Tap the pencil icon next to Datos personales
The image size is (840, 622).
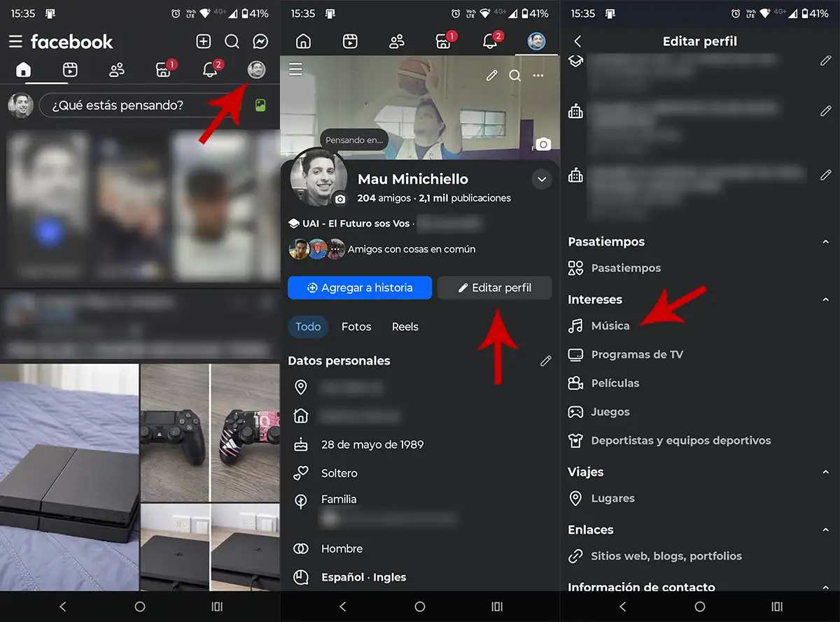(545, 361)
